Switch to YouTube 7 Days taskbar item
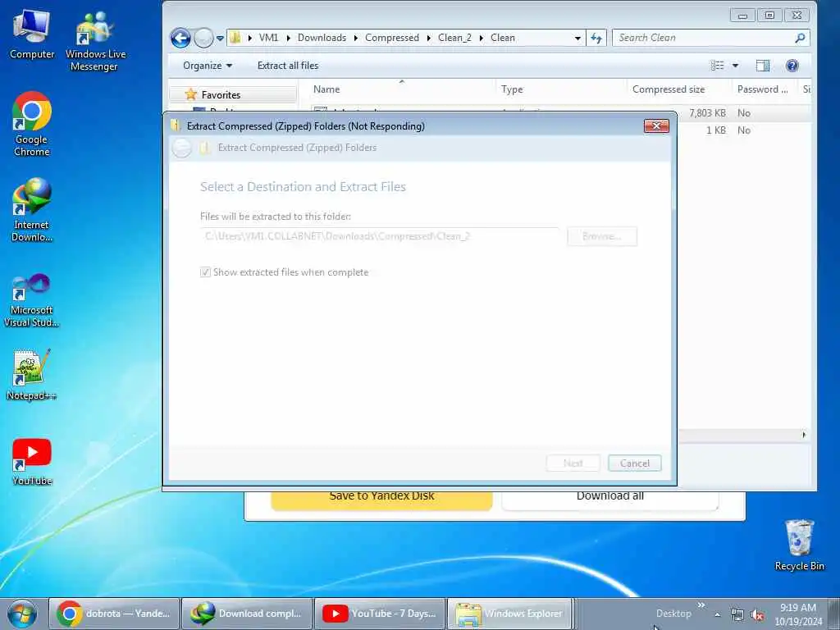 tap(379, 614)
